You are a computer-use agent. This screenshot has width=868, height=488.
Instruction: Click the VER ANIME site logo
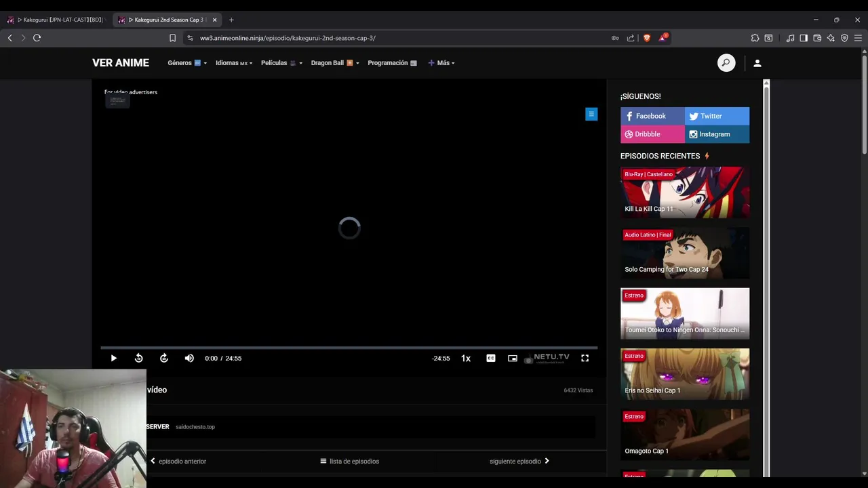[x=121, y=63]
